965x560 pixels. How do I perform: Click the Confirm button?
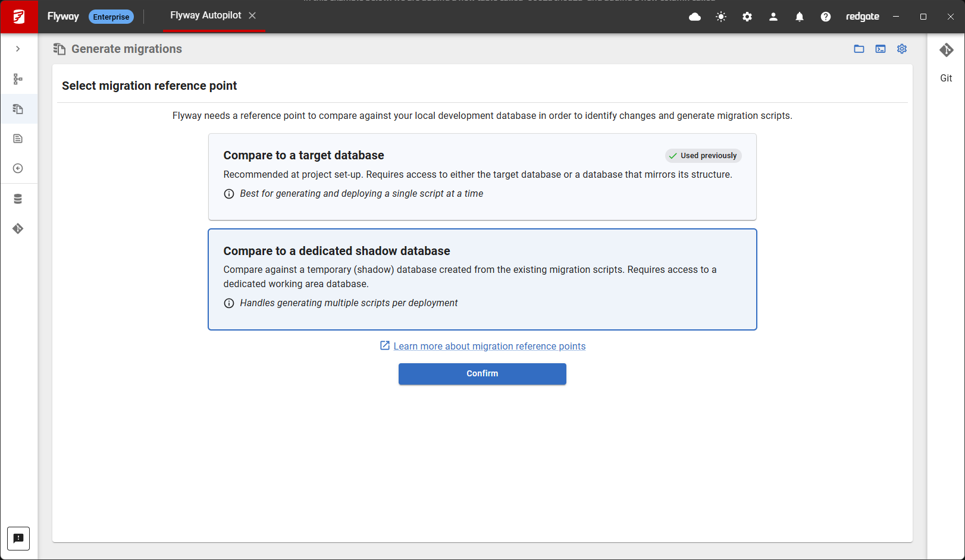(x=482, y=374)
